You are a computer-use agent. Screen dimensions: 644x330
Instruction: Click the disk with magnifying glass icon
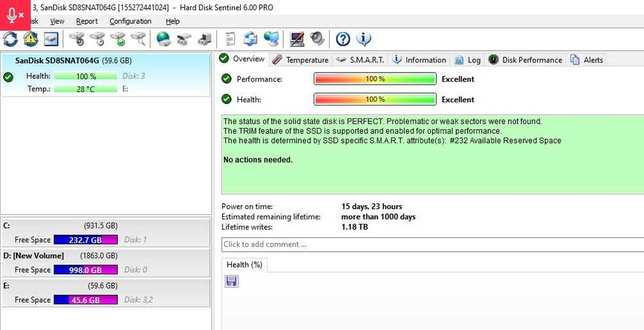coord(138,39)
